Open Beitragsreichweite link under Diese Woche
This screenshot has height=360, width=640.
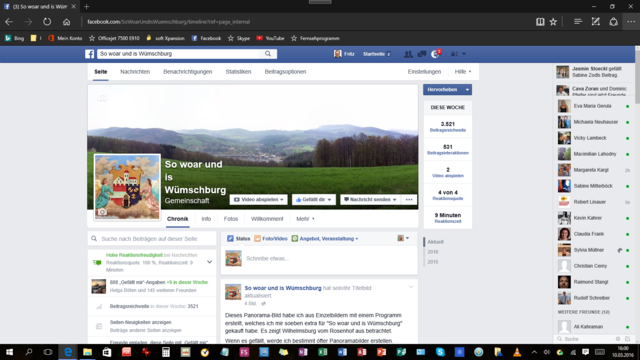point(448,130)
